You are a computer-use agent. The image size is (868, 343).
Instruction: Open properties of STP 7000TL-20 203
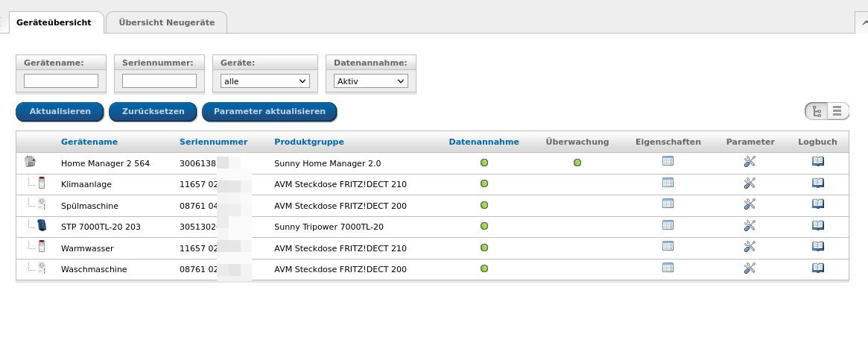(668, 225)
